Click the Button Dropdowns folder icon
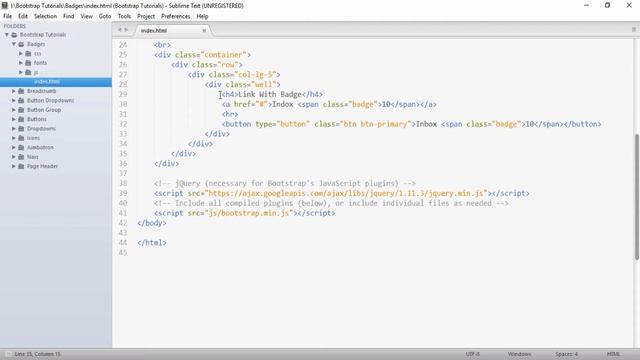Viewport: 640px width, 360px height. point(21,100)
